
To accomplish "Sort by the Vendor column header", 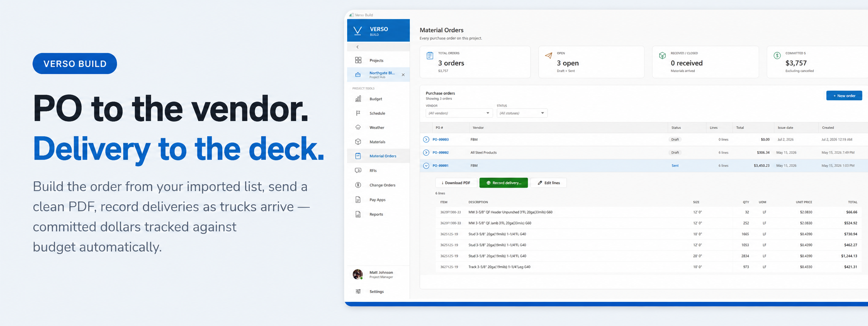I will pos(478,128).
